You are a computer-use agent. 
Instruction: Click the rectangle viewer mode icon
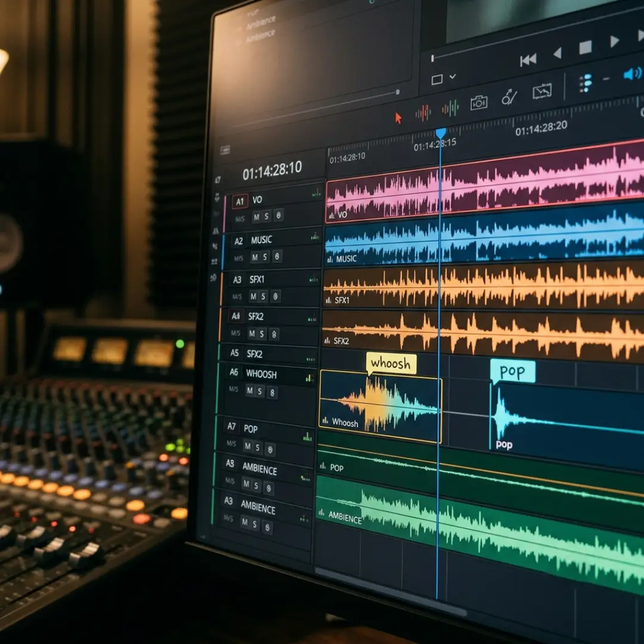[x=437, y=79]
